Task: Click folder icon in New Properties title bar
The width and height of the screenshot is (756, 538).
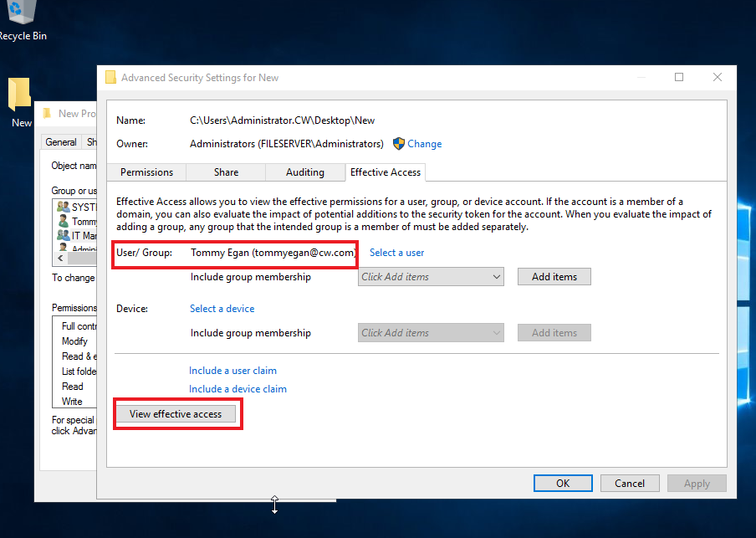Action: [48, 114]
